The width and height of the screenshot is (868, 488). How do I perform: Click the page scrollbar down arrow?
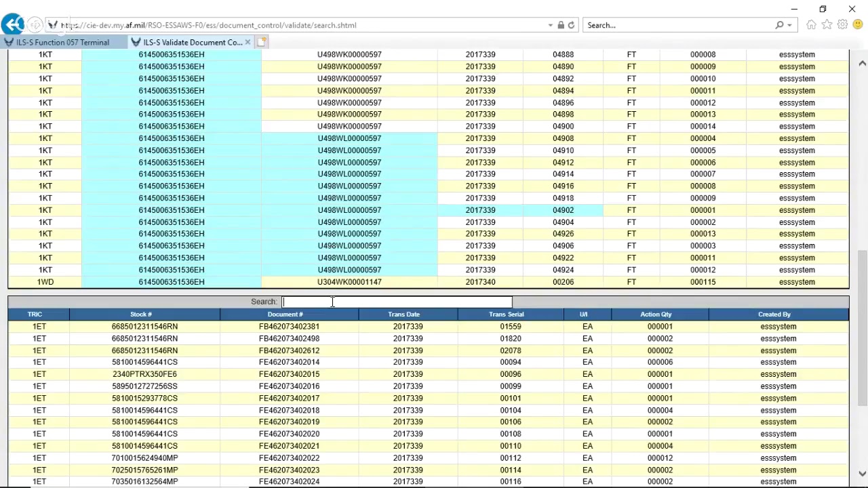(x=862, y=474)
